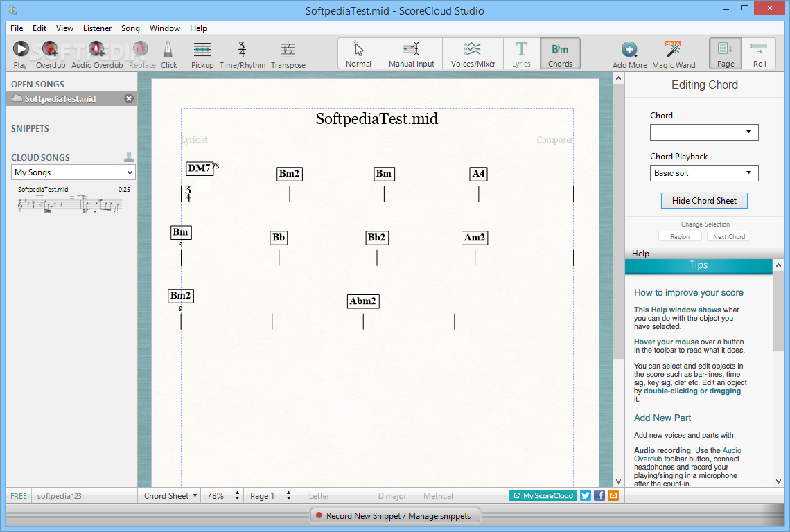
Task: Switch to Roll view
Action: coord(760,53)
